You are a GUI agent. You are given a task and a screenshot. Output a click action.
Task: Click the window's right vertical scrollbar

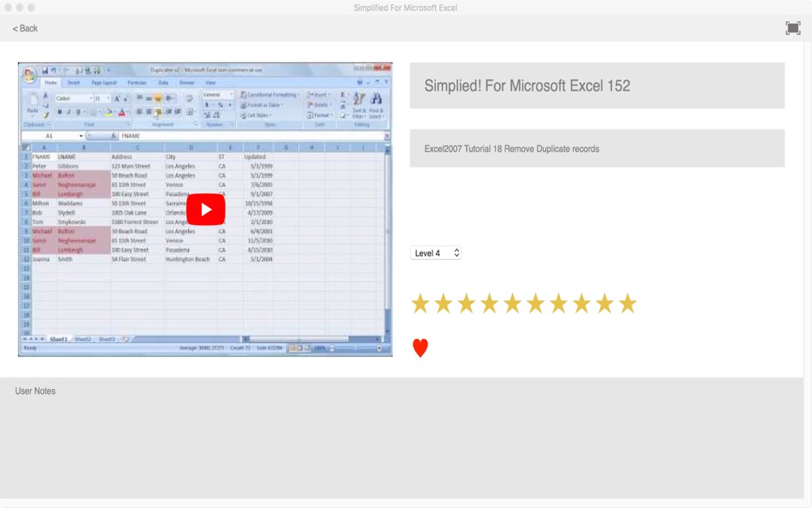tap(808, 269)
